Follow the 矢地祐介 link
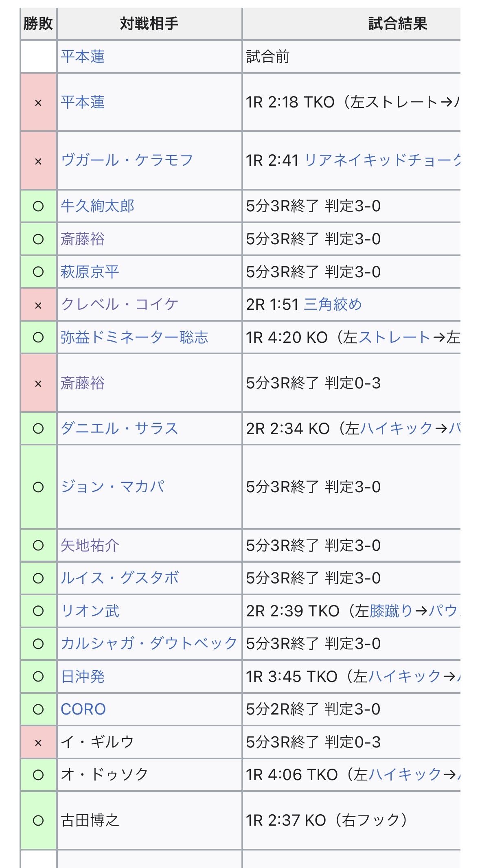480x868 pixels. coord(90,546)
